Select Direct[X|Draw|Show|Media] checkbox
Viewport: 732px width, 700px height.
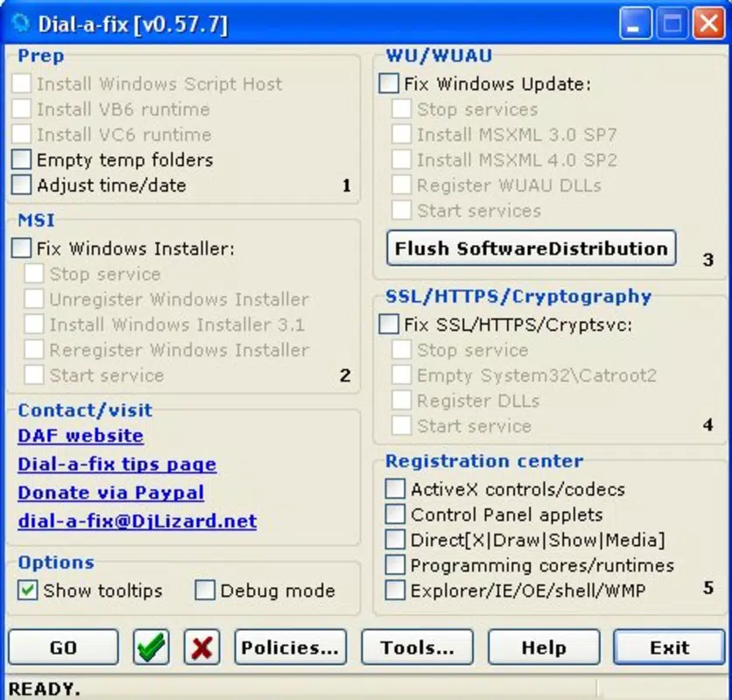[396, 540]
